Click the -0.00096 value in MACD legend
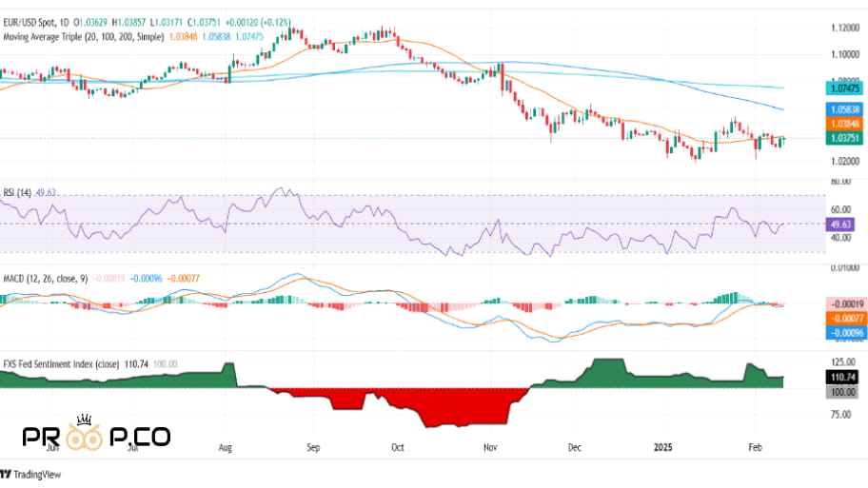 point(147,279)
